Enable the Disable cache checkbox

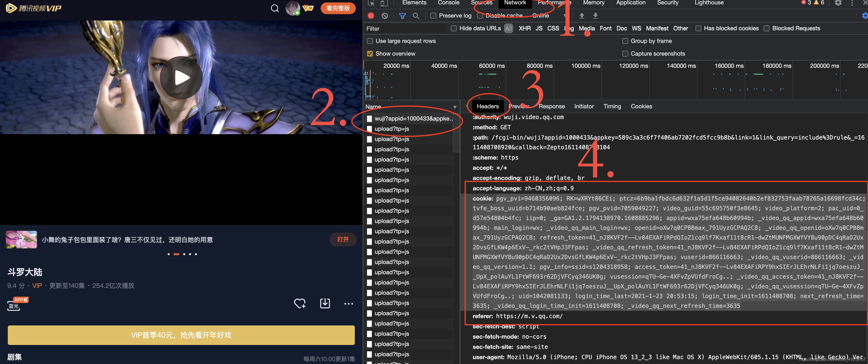pyautogui.click(x=480, y=16)
